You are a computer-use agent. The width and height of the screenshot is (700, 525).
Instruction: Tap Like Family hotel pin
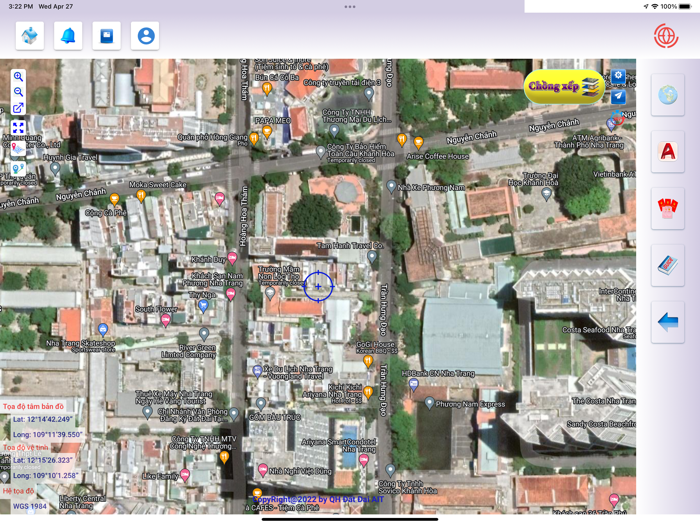click(184, 474)
